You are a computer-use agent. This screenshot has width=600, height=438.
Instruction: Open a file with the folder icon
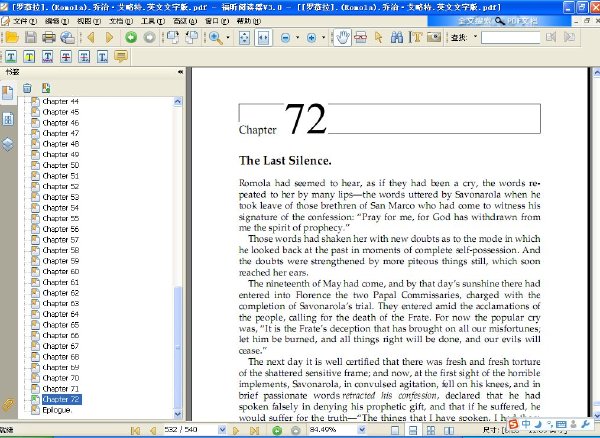(x=12, y=37)
